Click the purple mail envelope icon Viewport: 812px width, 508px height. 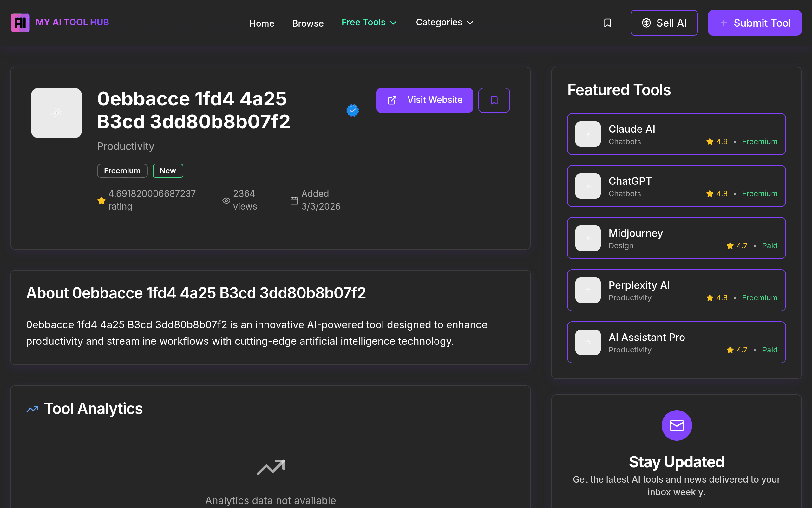[x=677, y=425]
